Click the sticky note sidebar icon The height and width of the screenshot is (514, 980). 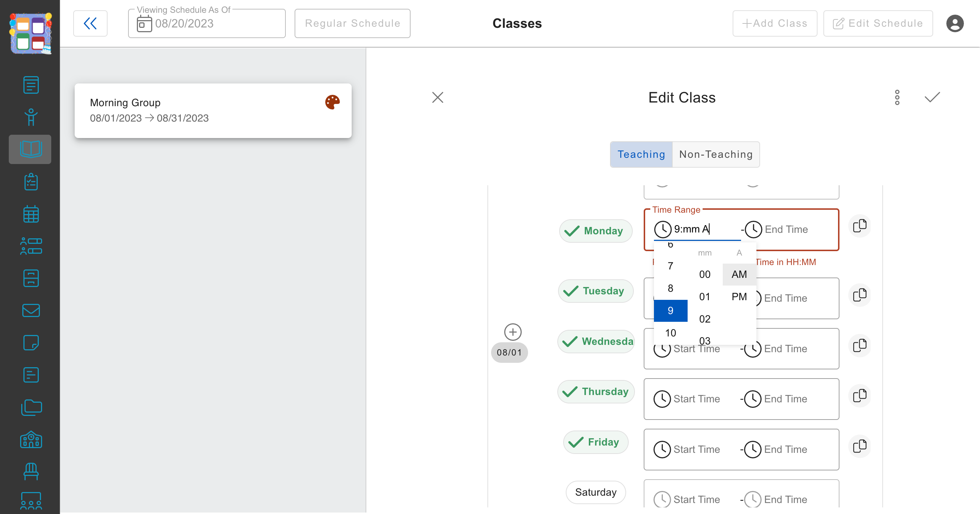click(31, 343)
